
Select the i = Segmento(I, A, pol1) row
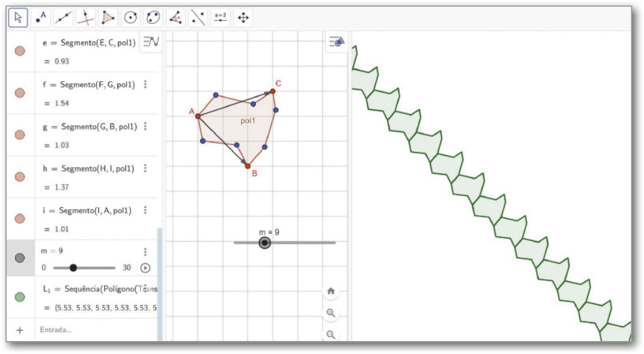(x=82, y=219)
